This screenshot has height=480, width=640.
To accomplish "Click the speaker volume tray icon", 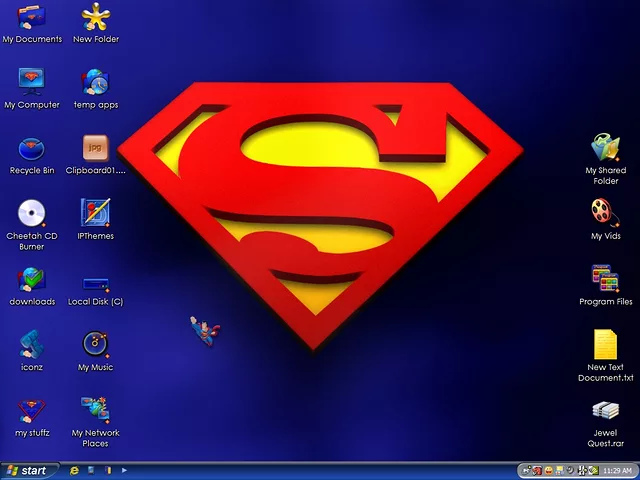I will (x=571, y=471).
